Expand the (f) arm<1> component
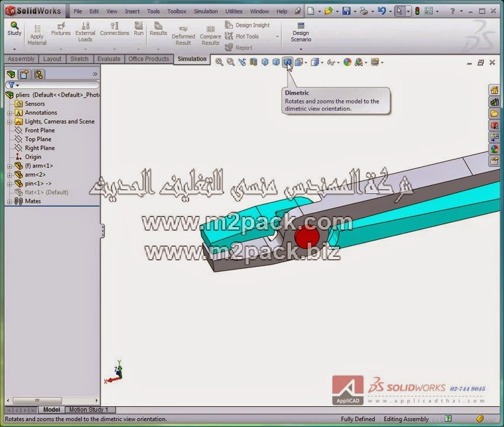504x427 pixels. point(9,166)
